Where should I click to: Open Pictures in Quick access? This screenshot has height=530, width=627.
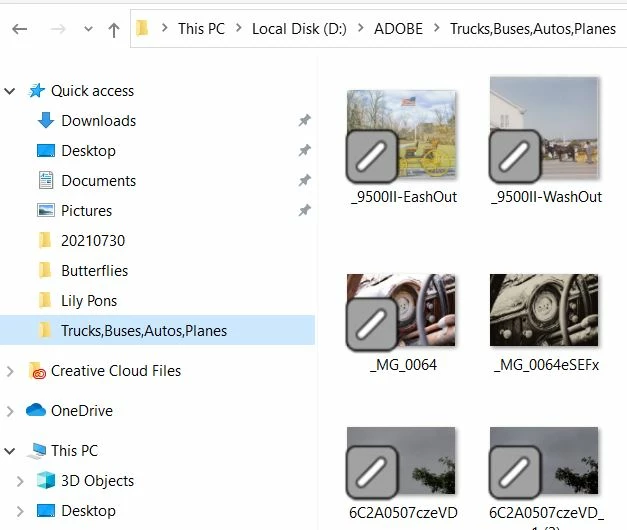86,211
